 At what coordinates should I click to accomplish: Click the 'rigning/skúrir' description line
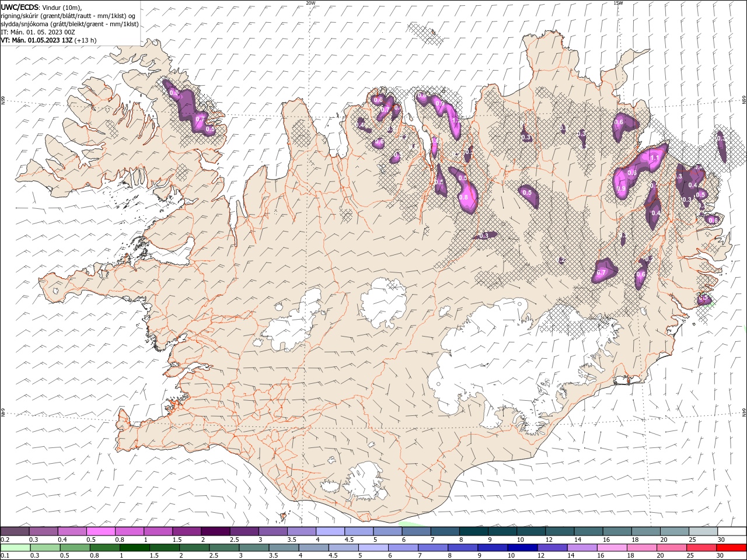(67, 16)
